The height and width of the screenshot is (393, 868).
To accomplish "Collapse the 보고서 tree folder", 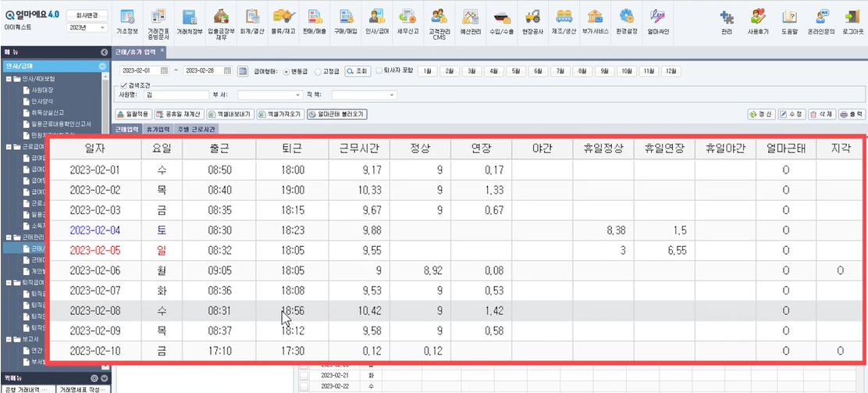I will click(9, 339).
